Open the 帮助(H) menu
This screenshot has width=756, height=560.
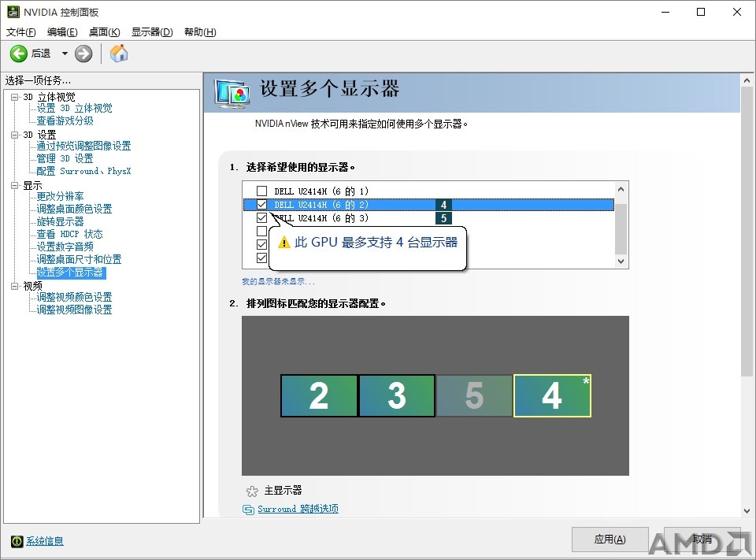coord(200,32)
